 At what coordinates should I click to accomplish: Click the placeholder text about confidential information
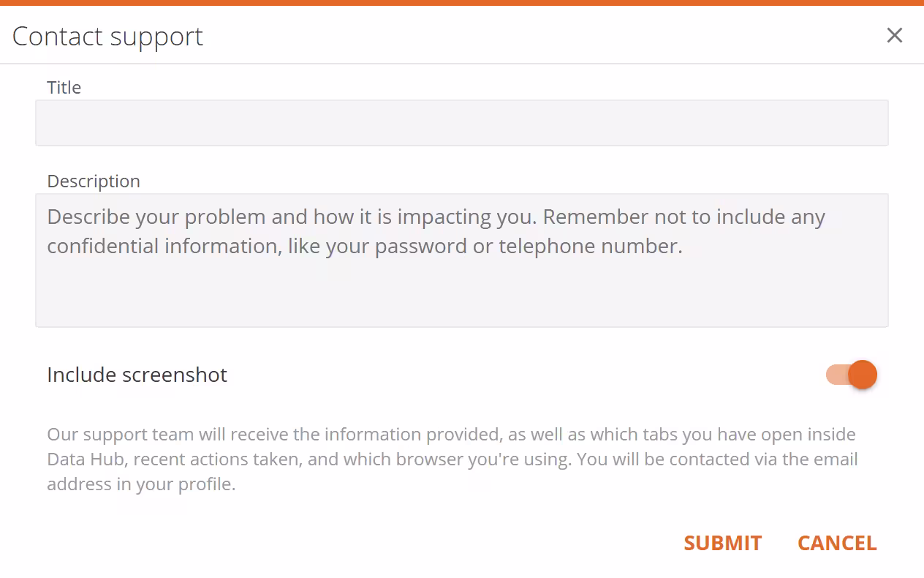tap(436, 231)
